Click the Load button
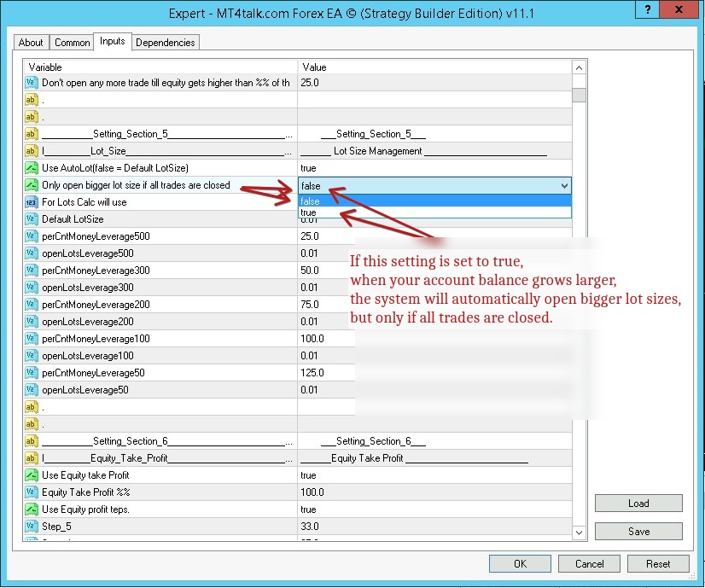Screen dimensions: 705x588 (x=638, y=503)
